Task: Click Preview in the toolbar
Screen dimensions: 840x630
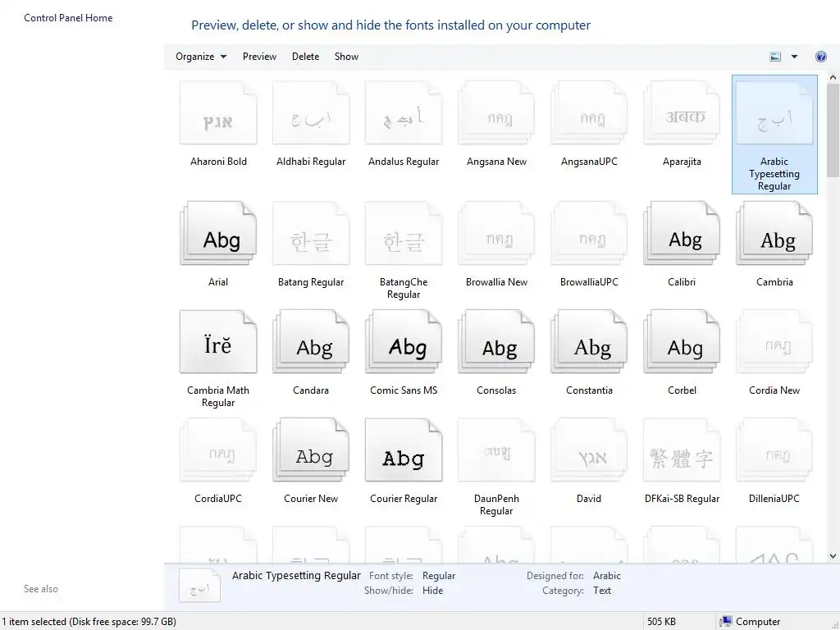Action: click(x=259, y=57)
